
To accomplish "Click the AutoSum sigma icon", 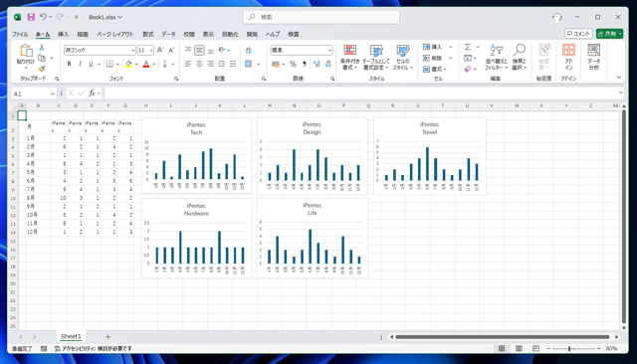I will [x=468, y=47].
